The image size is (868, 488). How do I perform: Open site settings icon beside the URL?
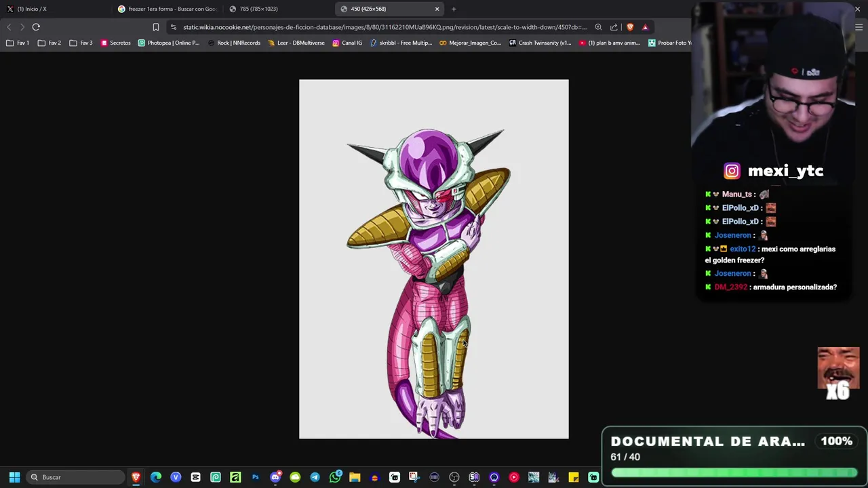point(174,27)
